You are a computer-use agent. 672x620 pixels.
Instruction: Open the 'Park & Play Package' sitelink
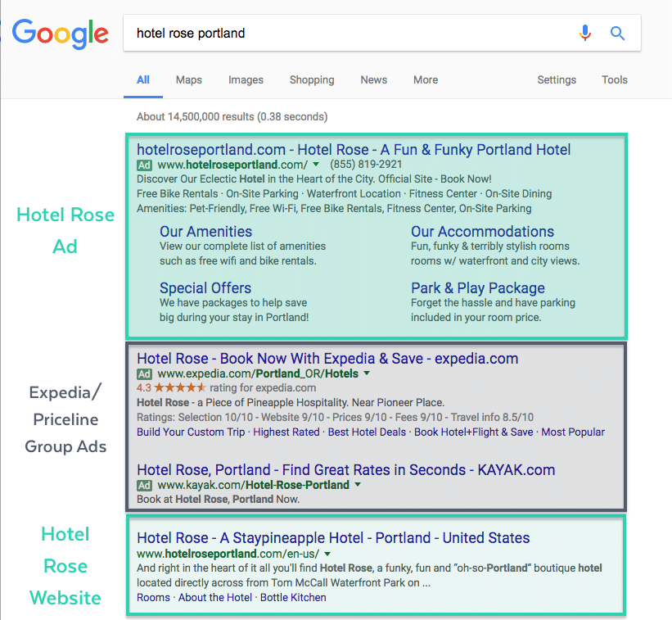(478, 288)
